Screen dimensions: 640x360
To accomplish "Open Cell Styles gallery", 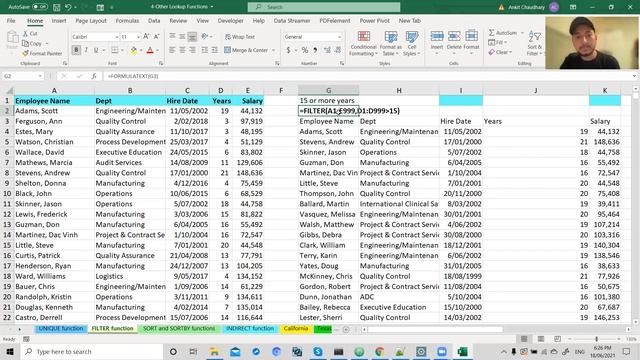I will (412, 43).
